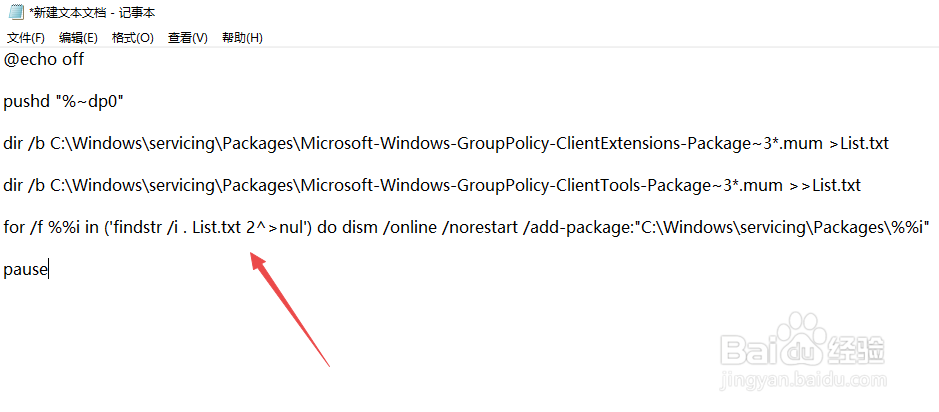Click the Notepad icon in title bar
The image size is (939, 412).
click(16, 13)
